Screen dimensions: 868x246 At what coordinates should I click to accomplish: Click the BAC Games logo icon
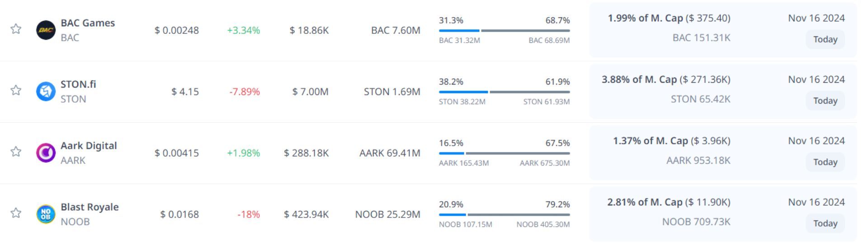coord(46,30)
